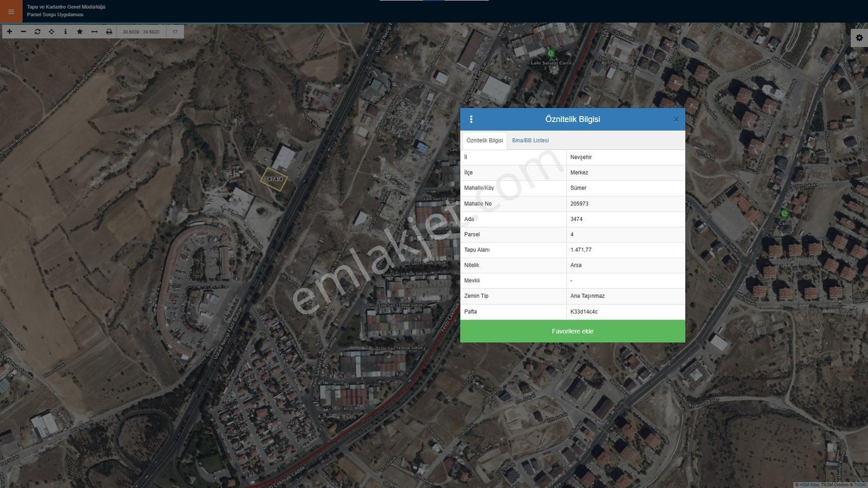Open the three-dot options in Öznitelik Bilgisi
The height and width of the screenshot is (488, 868).
tap(471, 119)
